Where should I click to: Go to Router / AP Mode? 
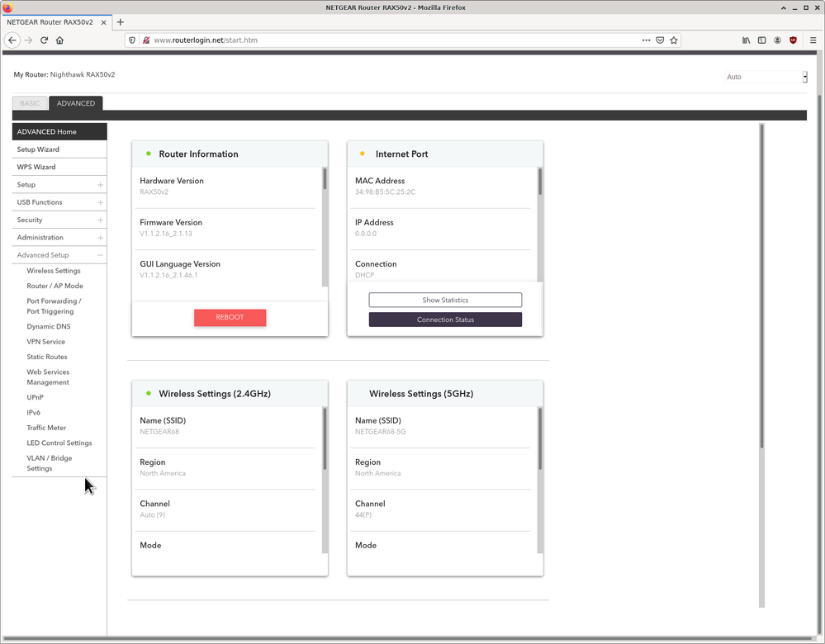(55, 286)
